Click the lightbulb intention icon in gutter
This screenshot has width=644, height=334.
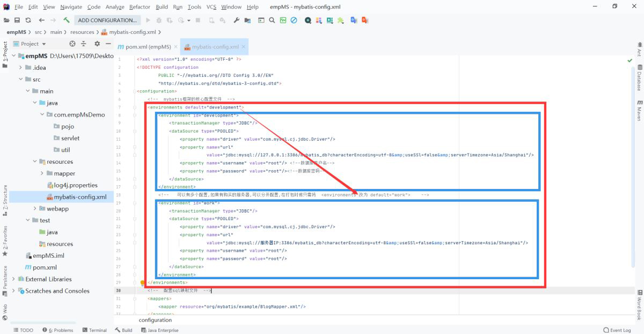coord(143,282)
